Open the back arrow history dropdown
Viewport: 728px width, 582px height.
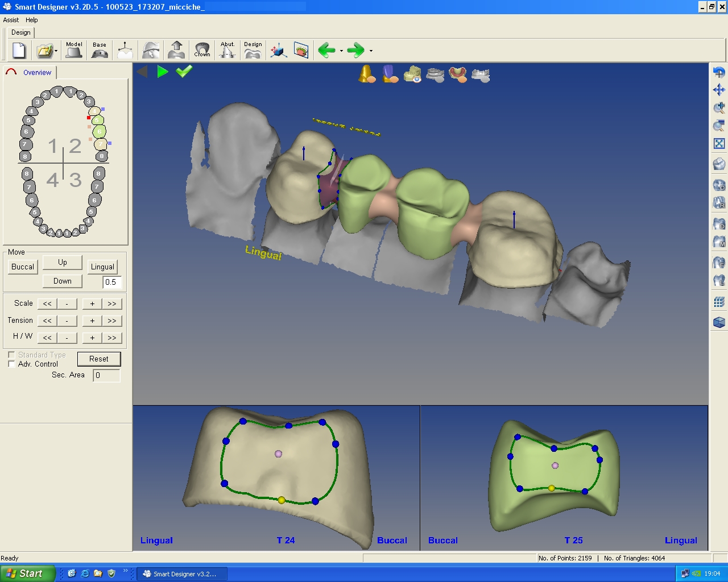pos(341,51)
